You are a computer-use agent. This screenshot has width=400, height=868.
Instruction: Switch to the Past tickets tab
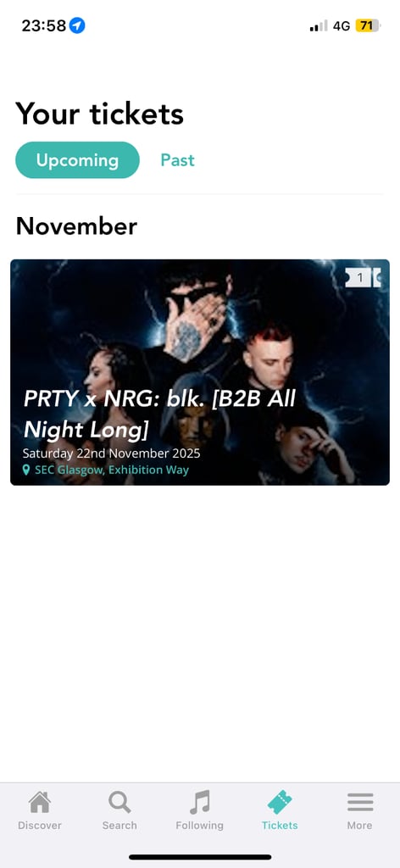(178, 160)
